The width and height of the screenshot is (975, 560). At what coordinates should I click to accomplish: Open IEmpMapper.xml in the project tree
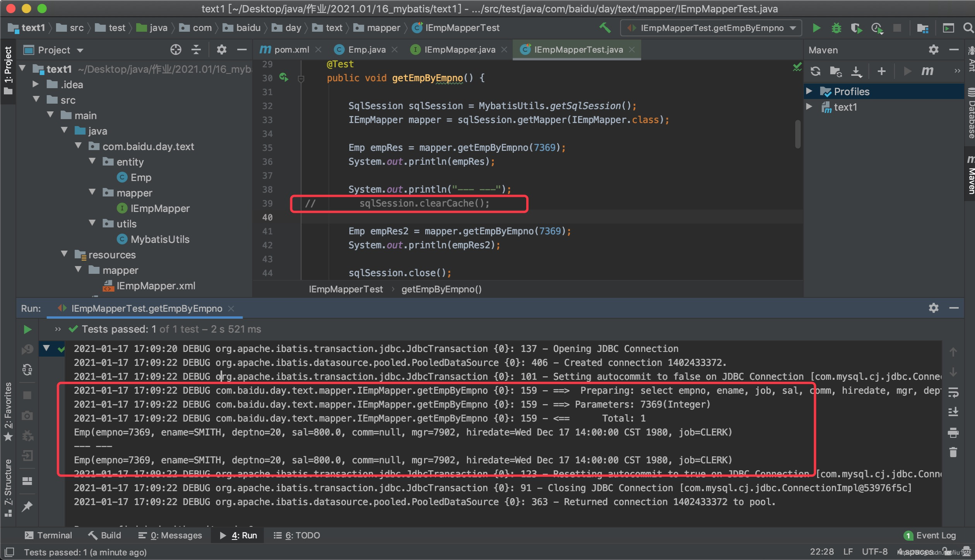[156, 286]
